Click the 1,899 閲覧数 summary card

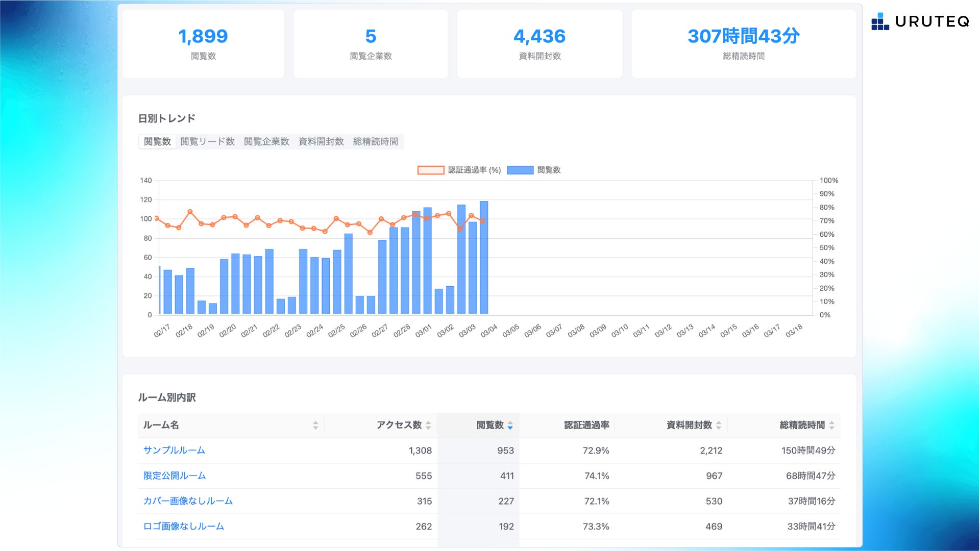pos(203,44)
